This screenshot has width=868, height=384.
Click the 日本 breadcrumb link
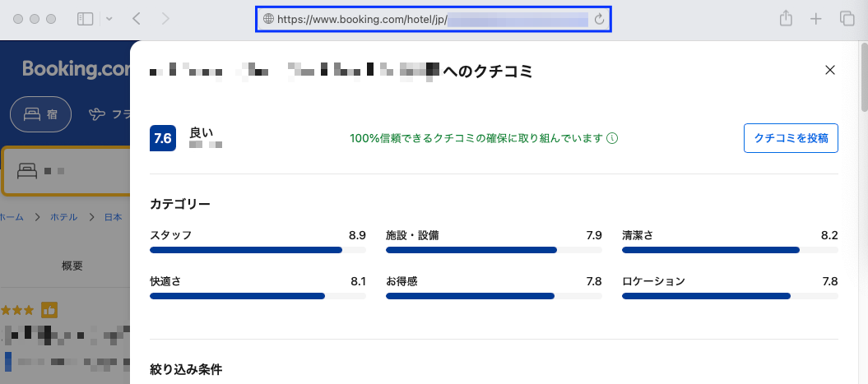[x=113, y=217]
